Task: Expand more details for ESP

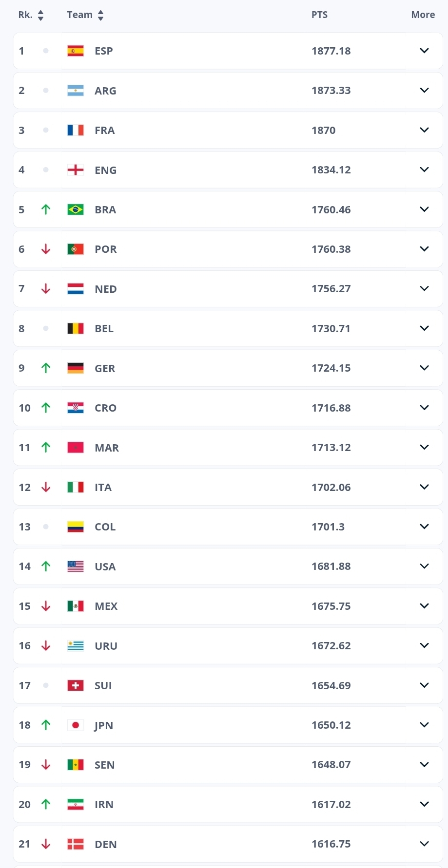Action: click(424, 51)
